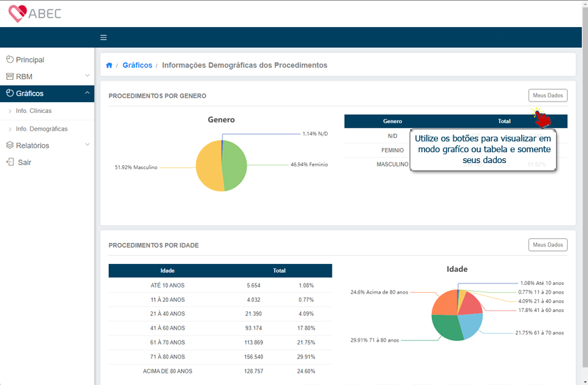Click the '21 À 40 ANOS' table row
Image resolution: width=588 pixels, height=385 pixels.
220,314
